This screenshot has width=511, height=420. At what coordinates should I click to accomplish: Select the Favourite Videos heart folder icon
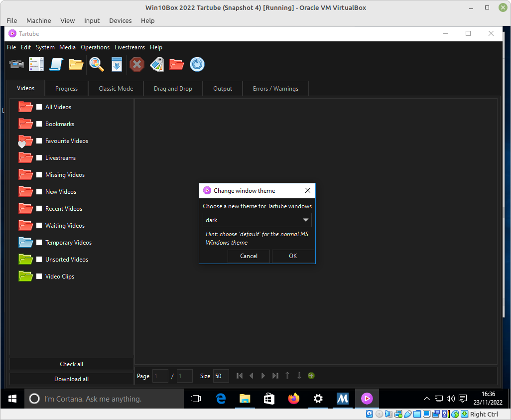26,141
